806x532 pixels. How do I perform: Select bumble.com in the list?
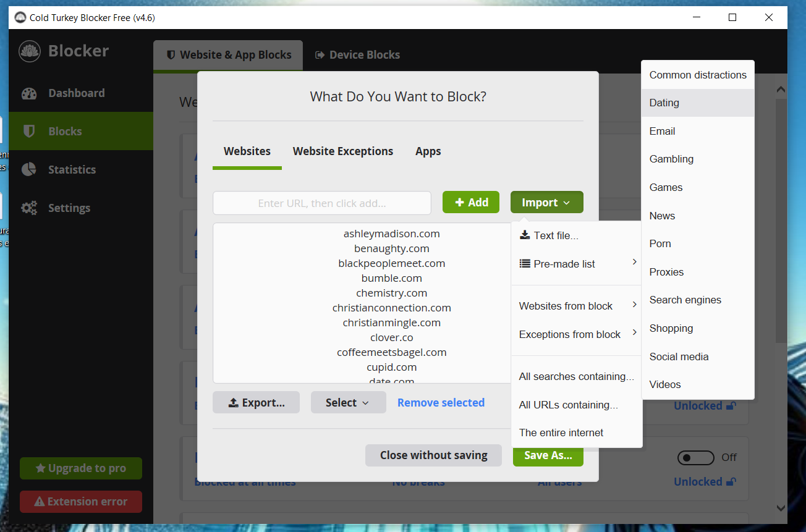pos(392,278)
